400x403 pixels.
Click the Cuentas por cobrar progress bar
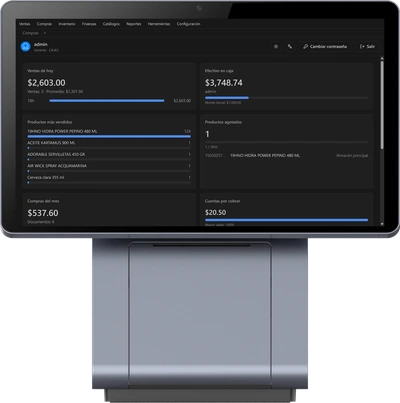point(286,220)
